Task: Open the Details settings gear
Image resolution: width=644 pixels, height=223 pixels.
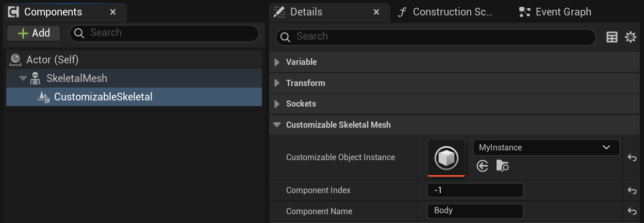Action: coord(630,37)
